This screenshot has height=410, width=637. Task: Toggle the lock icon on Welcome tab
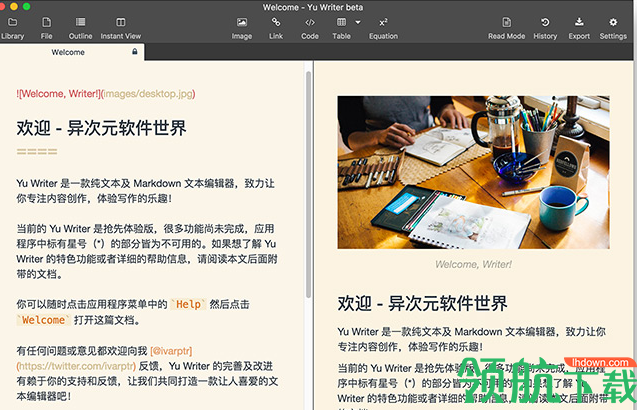coord(134,52)
